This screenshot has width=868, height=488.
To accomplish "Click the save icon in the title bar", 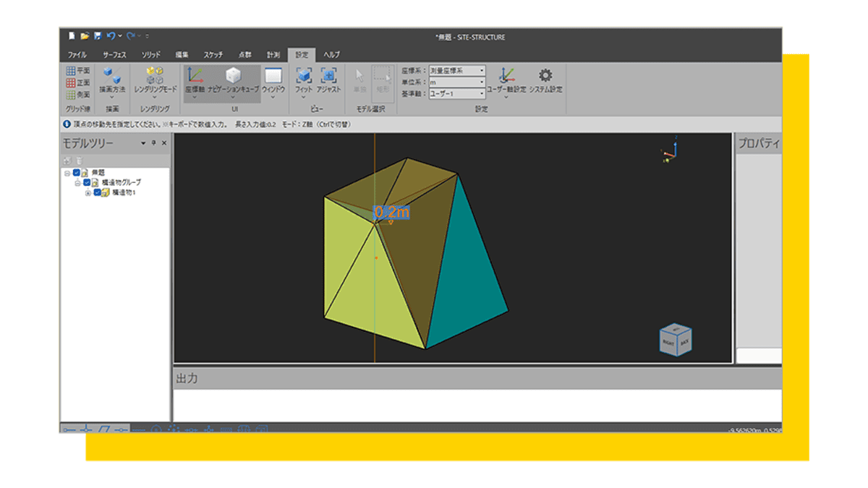I will (x=97, y=35).
